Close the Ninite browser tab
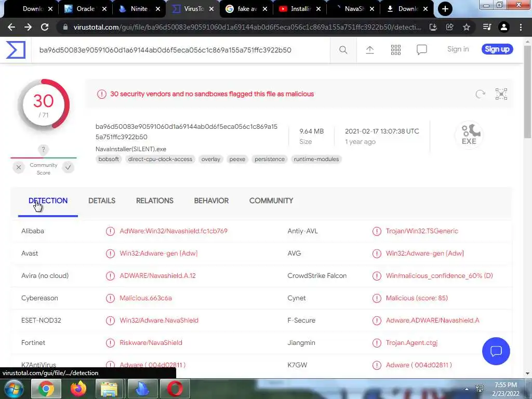This screenshot has width=532, height=399. click(x=158, y=9)
